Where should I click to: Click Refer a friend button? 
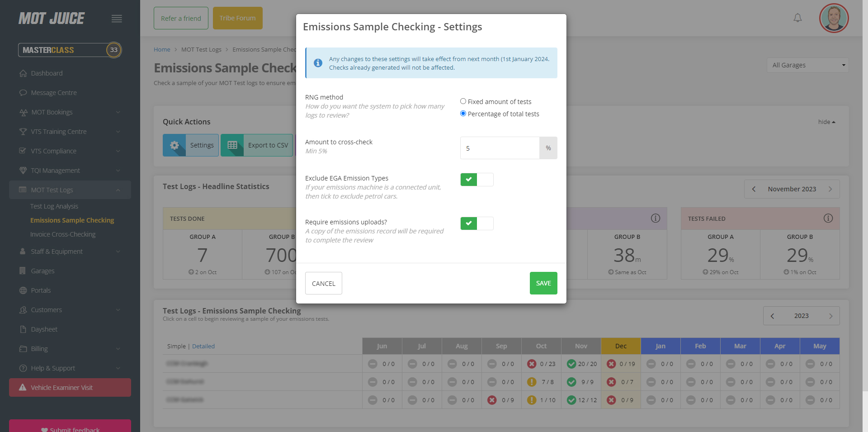pos(181,18)
